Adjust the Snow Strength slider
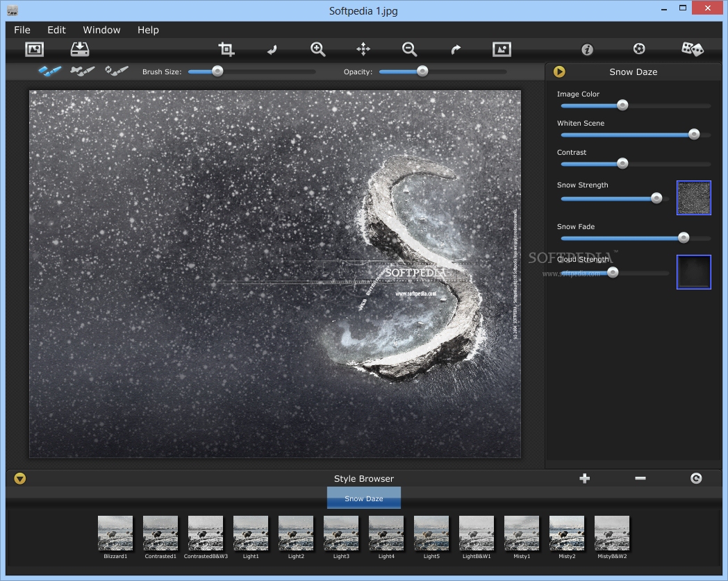This screenshot has height=581, width=728. coord(615,199)
